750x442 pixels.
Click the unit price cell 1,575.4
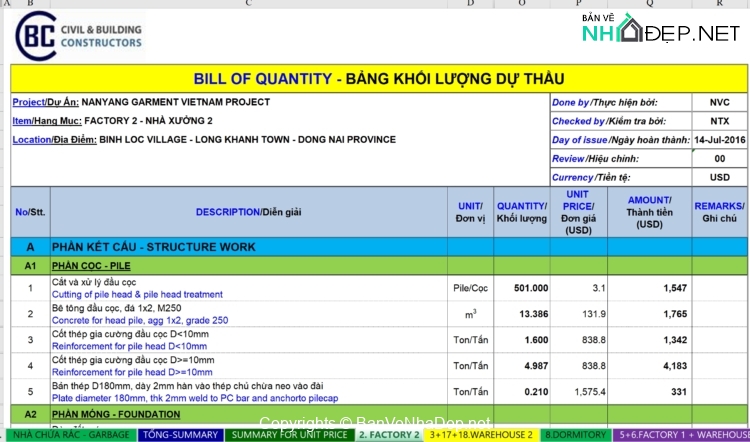tap(578, 391)
